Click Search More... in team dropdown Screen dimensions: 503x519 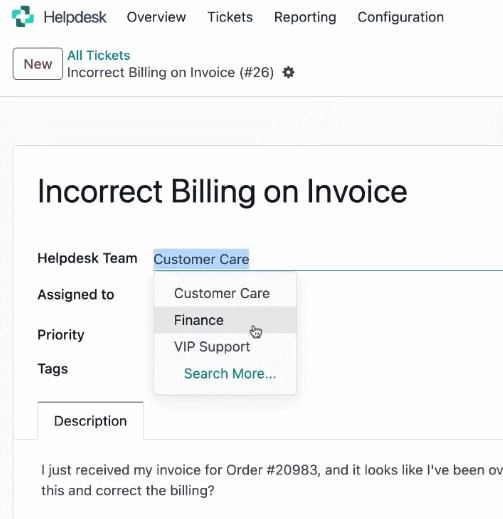[x=230, y=374]
